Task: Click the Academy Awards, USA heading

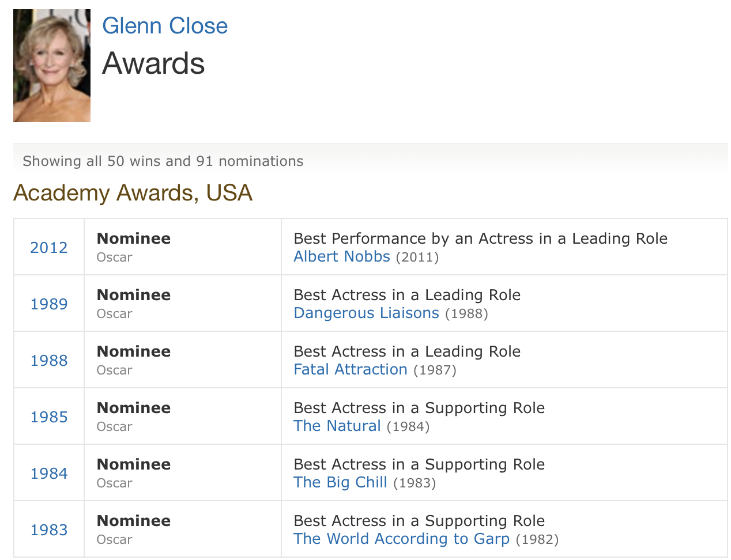Action: (x=133, y=193)
